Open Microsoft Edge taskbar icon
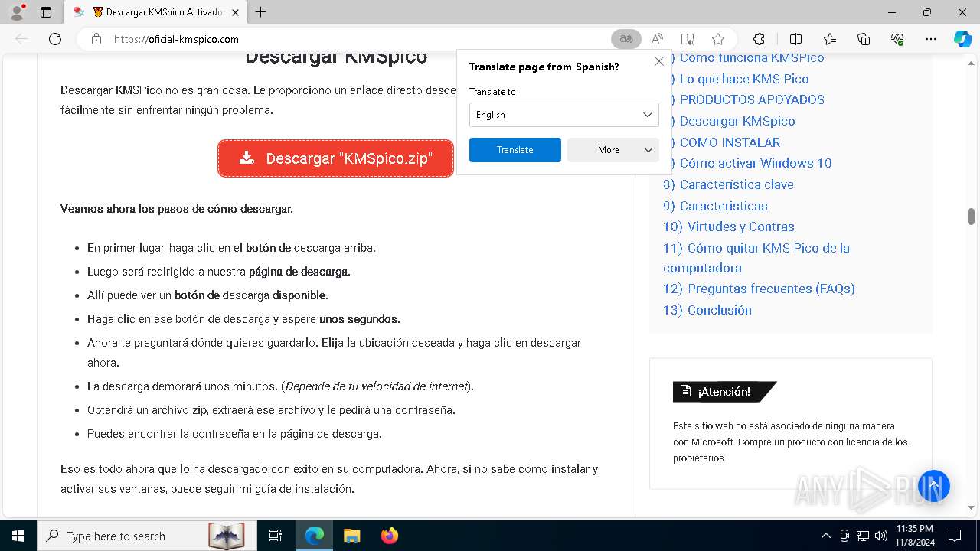This screenshot has height=551, width=980. pos(315,536)
